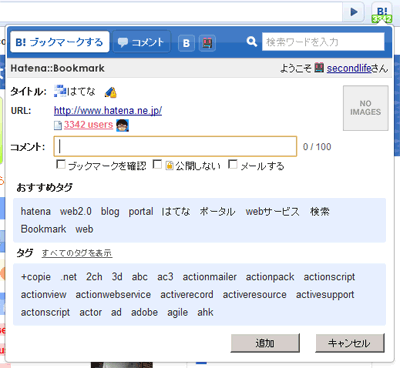The width and height of the screenshot is (400, 368).
Task: Click the page icon beside 3342 users
Action: (58, 125)
